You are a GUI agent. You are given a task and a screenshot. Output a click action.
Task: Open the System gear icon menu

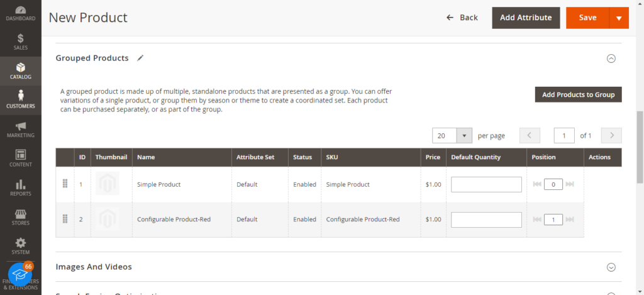coord(21,247)
